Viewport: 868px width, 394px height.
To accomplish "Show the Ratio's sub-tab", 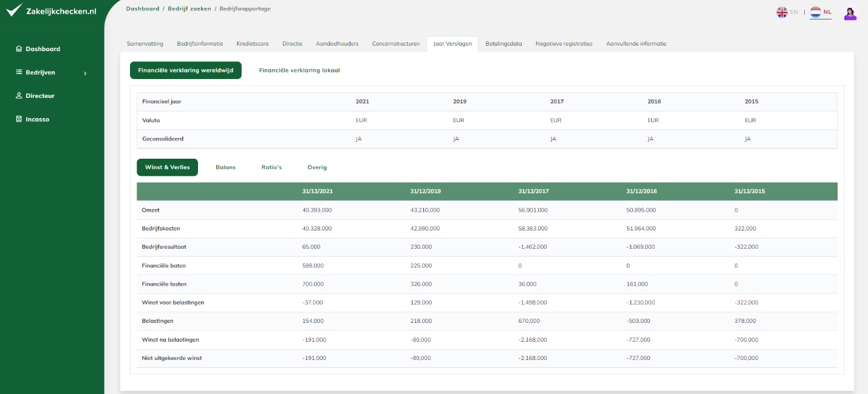I will coord(272,167).
